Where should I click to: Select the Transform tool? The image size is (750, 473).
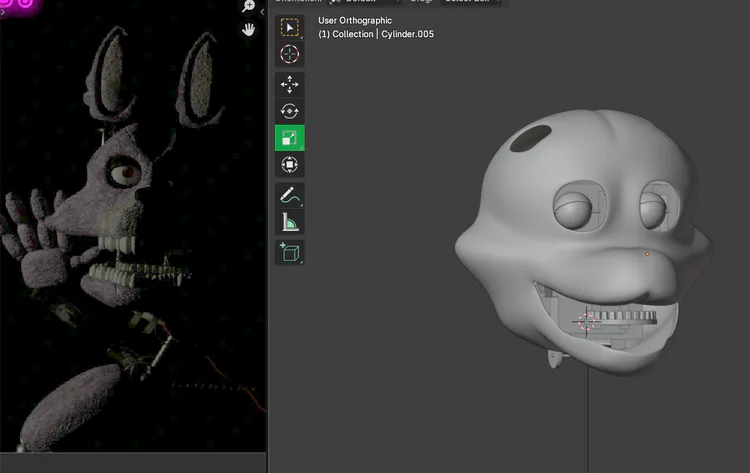[289, 165]
